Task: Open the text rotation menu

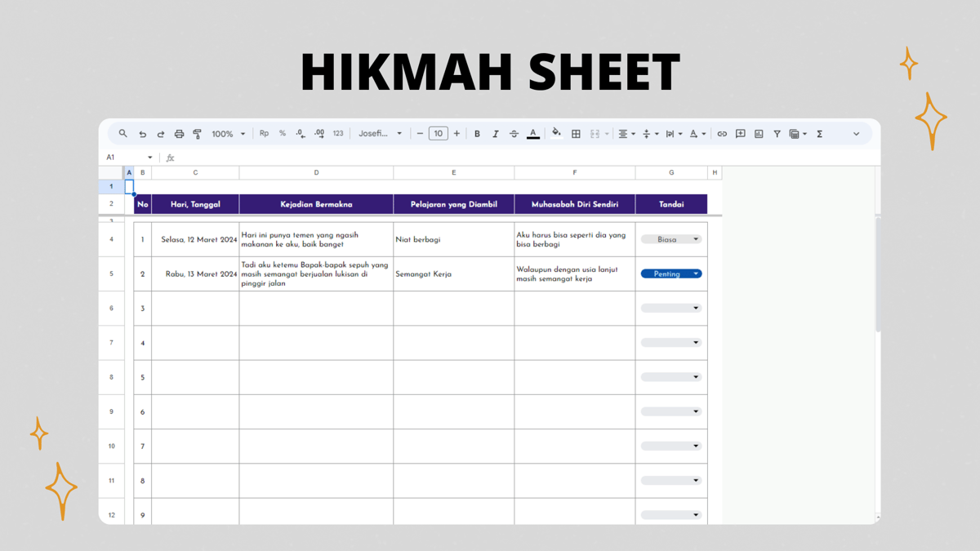Action: tap(697, 134)
